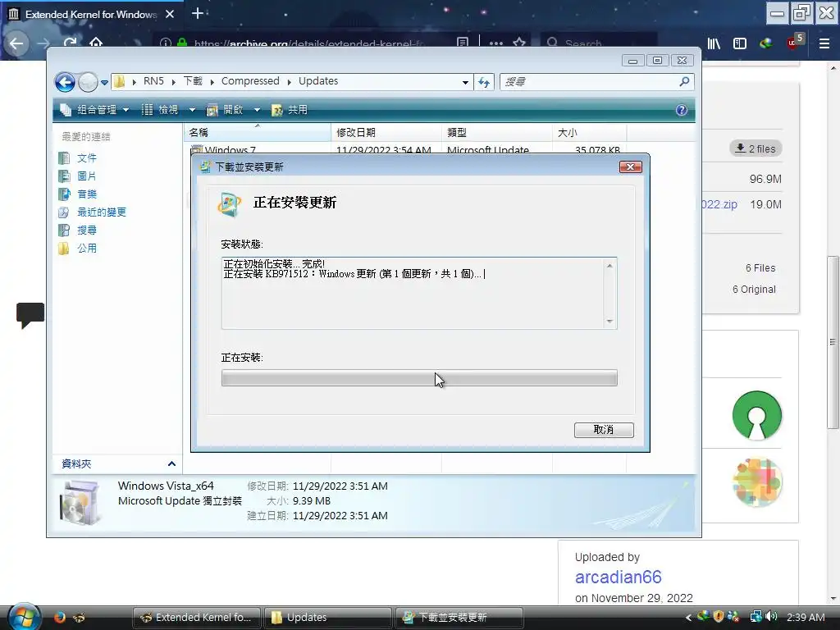The image size is (840, 630).
Task: Click Firefox home button
Action: click(x=96, y=43)
